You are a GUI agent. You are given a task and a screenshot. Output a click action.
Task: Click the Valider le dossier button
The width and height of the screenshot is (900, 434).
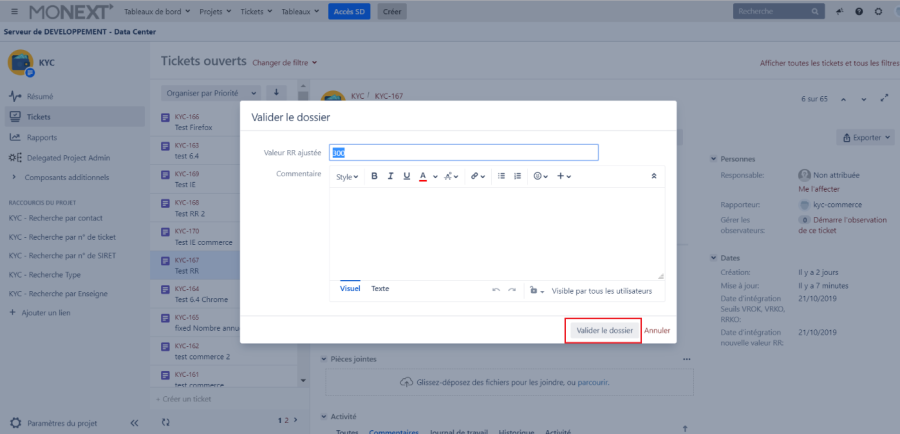pyautogui.click(x=604, y=330)
